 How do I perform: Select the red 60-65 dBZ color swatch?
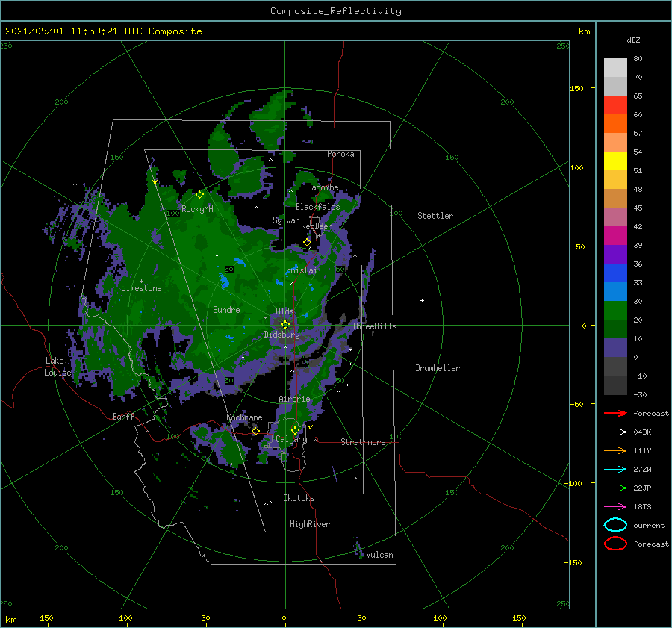click(x=615, y=105)
